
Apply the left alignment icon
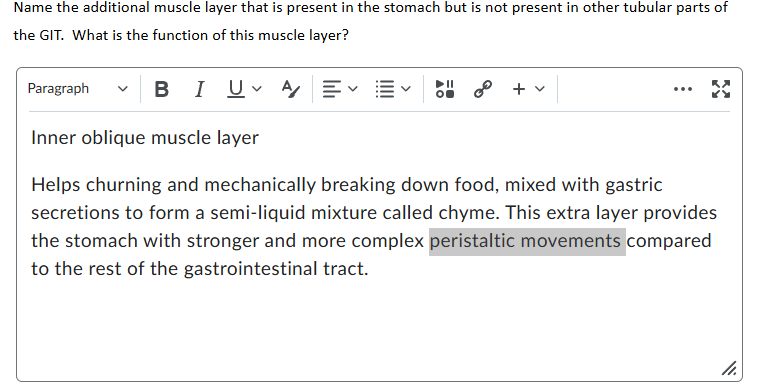coord(331,89)
